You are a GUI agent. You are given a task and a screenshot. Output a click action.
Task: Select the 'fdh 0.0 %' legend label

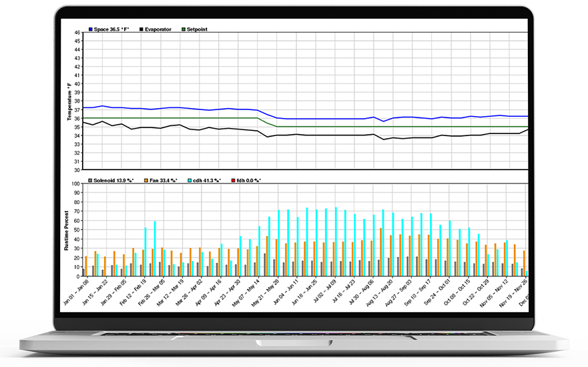[249, 180]
